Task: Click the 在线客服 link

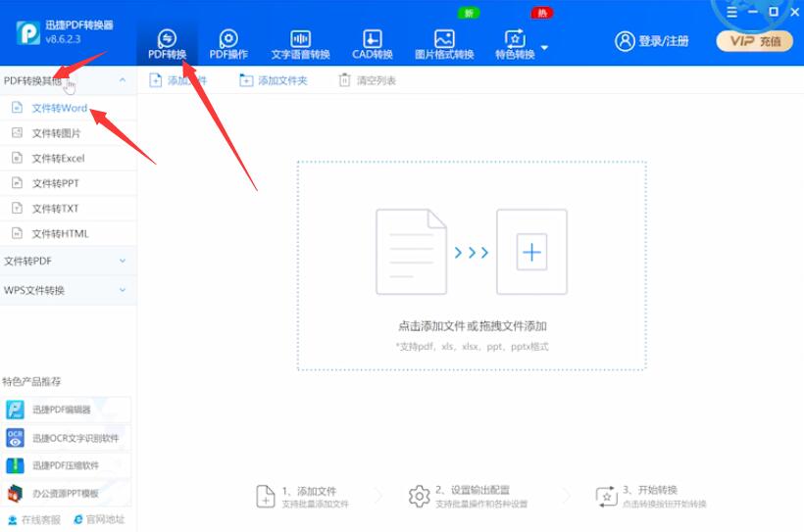Action: click(34, 519)
